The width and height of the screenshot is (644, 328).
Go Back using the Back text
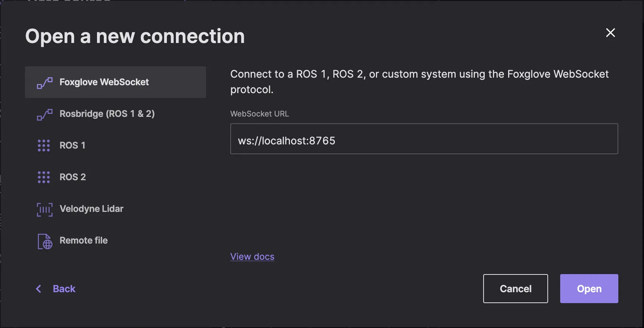tap(64, 289)
